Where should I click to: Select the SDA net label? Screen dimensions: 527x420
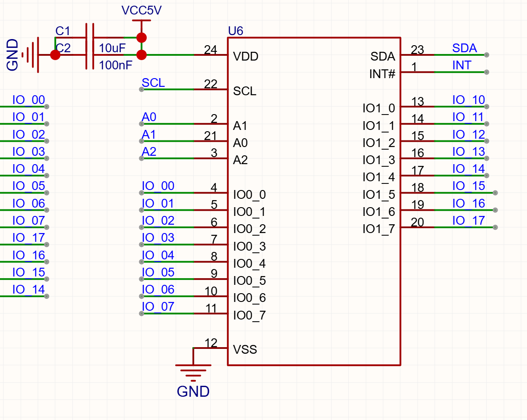465,48
